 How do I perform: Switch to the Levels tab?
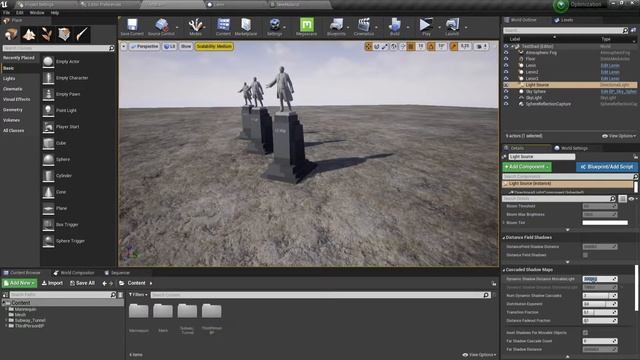(563, 20)
